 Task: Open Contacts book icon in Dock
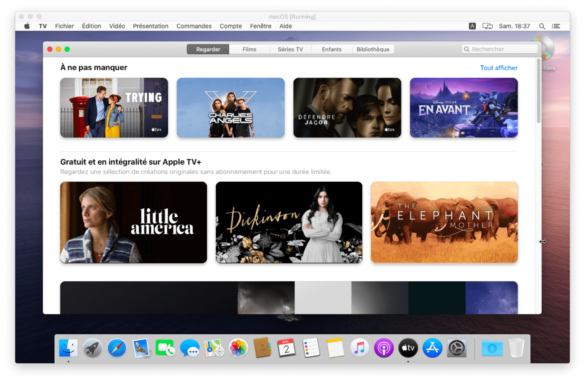[262, 348]
